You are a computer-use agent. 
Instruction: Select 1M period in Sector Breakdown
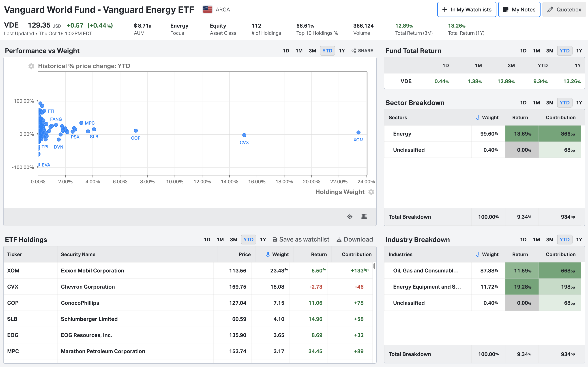(536, 103)
